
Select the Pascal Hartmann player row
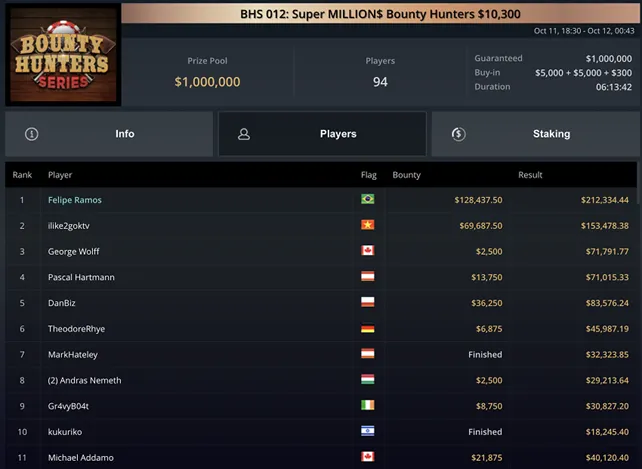pyautogui.click(x=321, y=277)
